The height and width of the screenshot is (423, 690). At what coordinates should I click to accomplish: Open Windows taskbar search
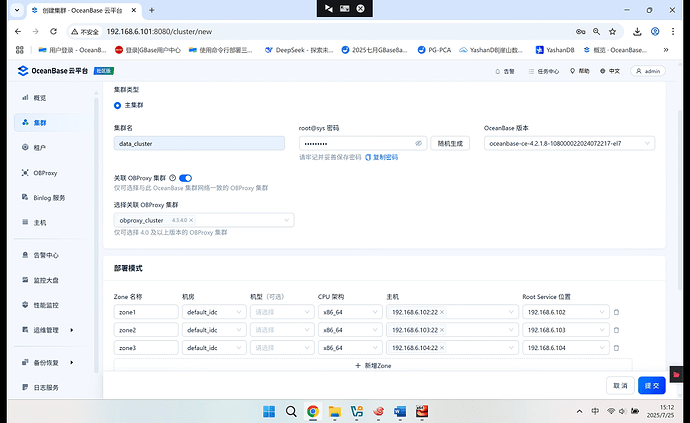point(291,411)
